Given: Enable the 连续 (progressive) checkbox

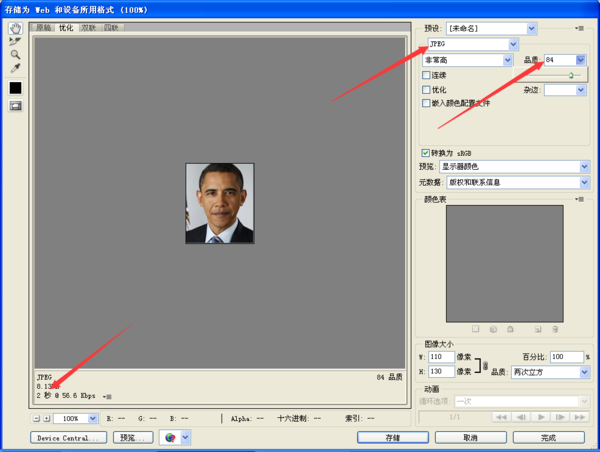Looking at the screenshot, I should [427, 75].
